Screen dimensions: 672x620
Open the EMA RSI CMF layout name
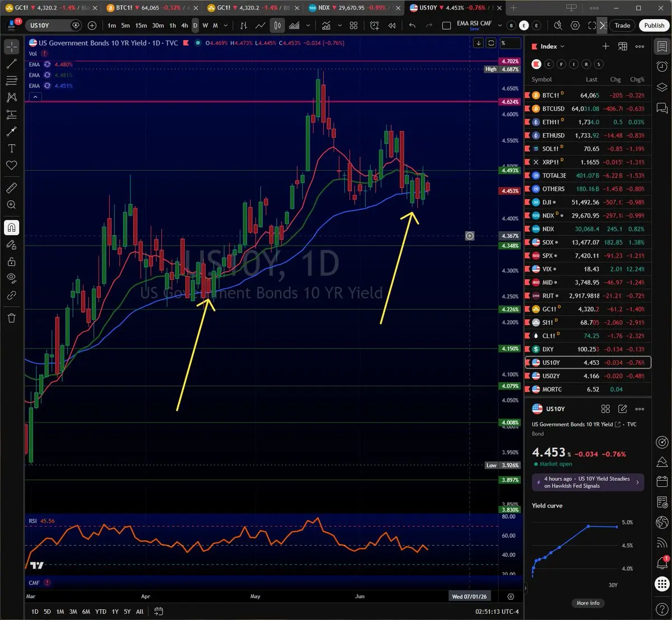point(474,24)
